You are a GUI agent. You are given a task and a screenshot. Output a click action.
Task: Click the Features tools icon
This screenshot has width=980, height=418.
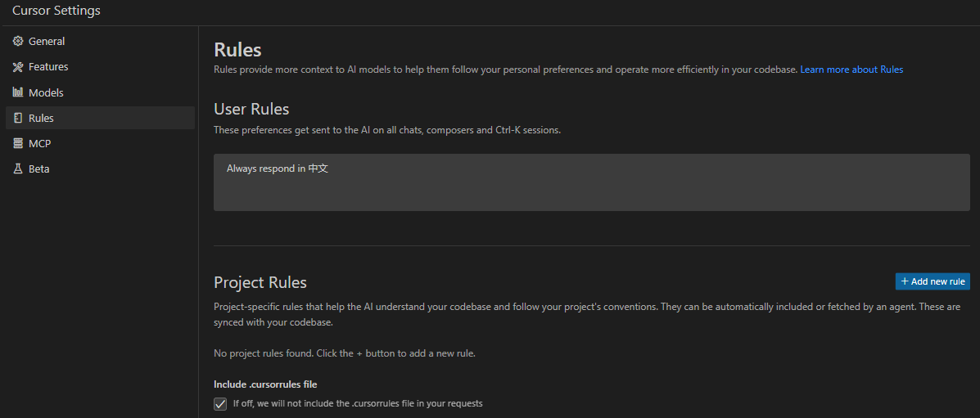[x=18, y=67]
